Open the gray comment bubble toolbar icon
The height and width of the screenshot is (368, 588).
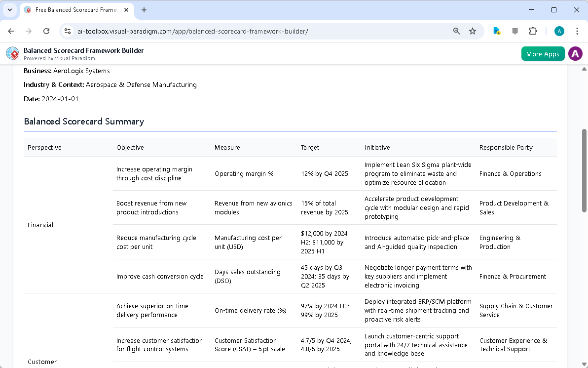coord(514,31)
